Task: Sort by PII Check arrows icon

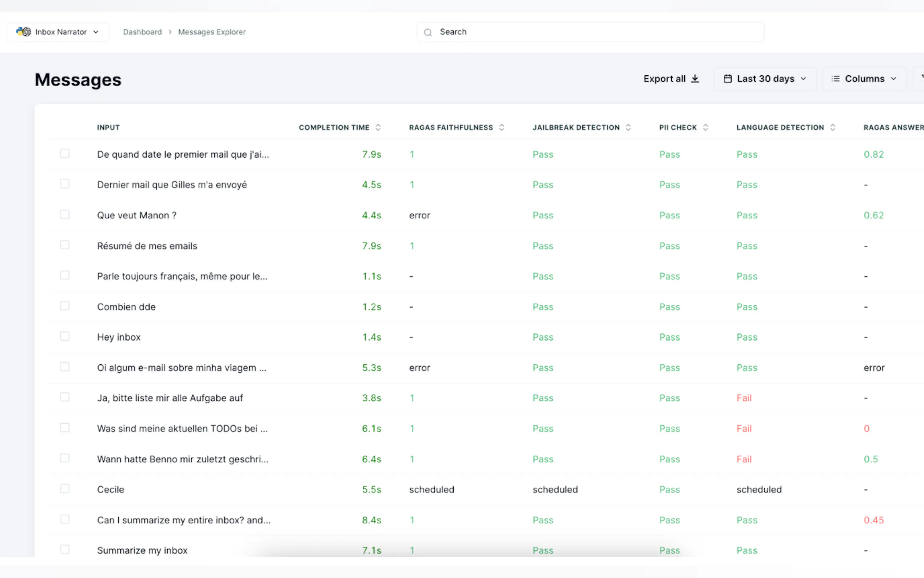Action: point(705,127)
